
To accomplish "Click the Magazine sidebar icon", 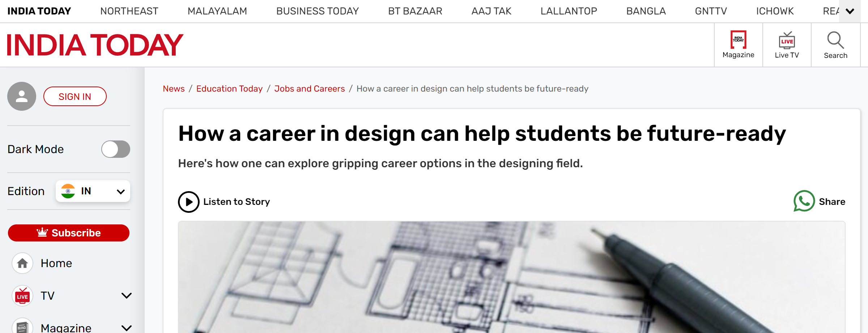I will coord(22,327).
